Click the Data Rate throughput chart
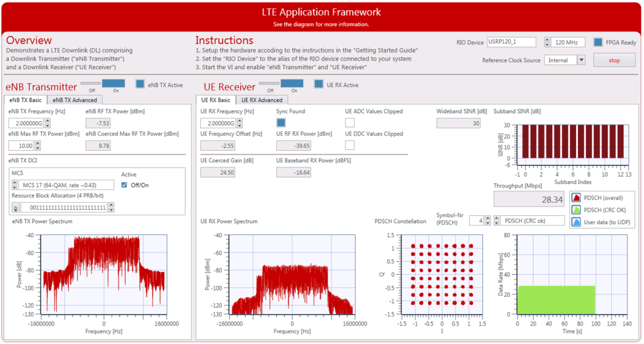The height and width of the screenshot is (344, 644). pyautogui.click(x=572, y=275)
